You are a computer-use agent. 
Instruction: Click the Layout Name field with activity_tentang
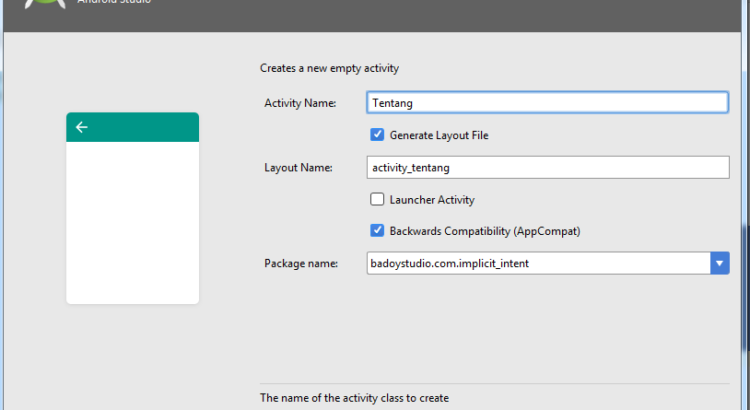coord(547,167)
